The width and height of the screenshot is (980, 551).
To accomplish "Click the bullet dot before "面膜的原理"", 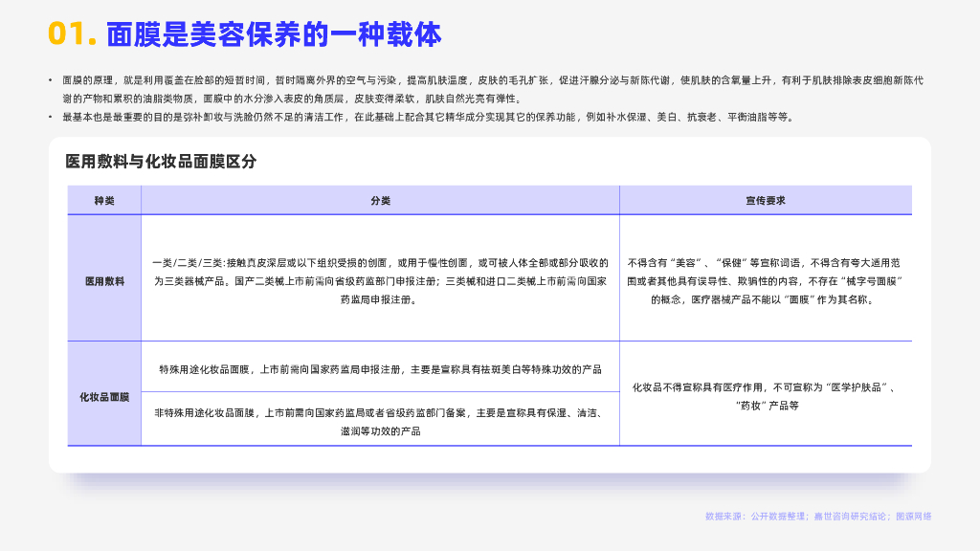I will [x=51, y=80].
